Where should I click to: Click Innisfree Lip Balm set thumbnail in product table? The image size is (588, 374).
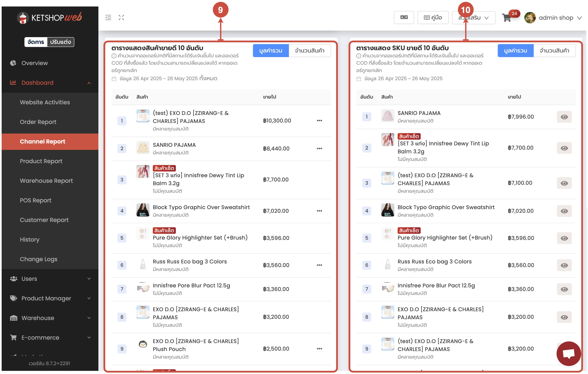pos(143,172)
